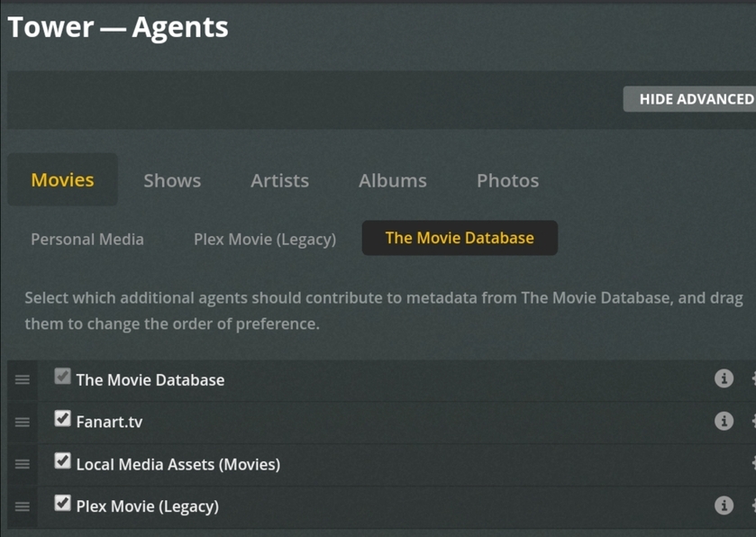Go to the Photos tab

pos(507,180)
